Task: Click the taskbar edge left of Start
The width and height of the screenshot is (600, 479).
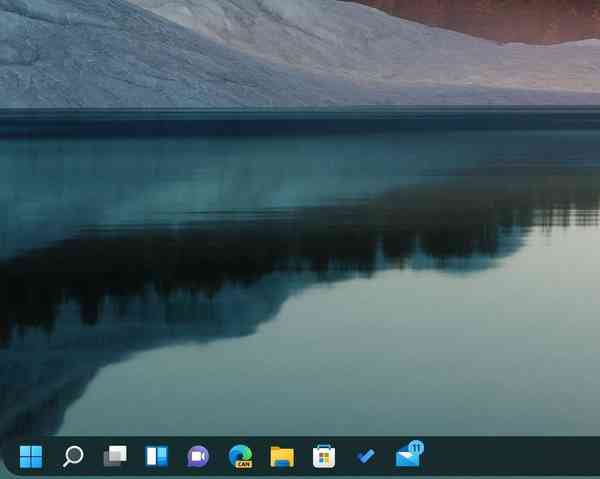Action: pyautogui.click(x=6, y=457)
